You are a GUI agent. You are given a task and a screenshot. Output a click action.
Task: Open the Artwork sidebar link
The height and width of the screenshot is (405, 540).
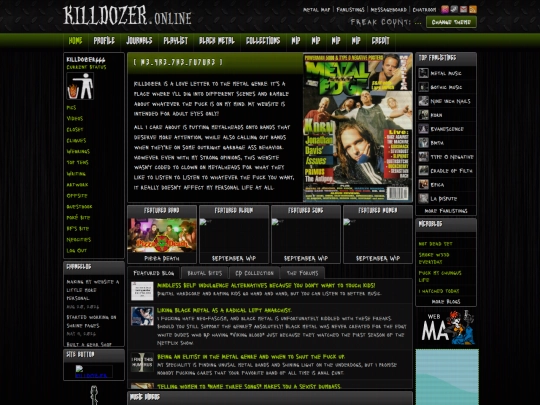[x=77, y=185]
